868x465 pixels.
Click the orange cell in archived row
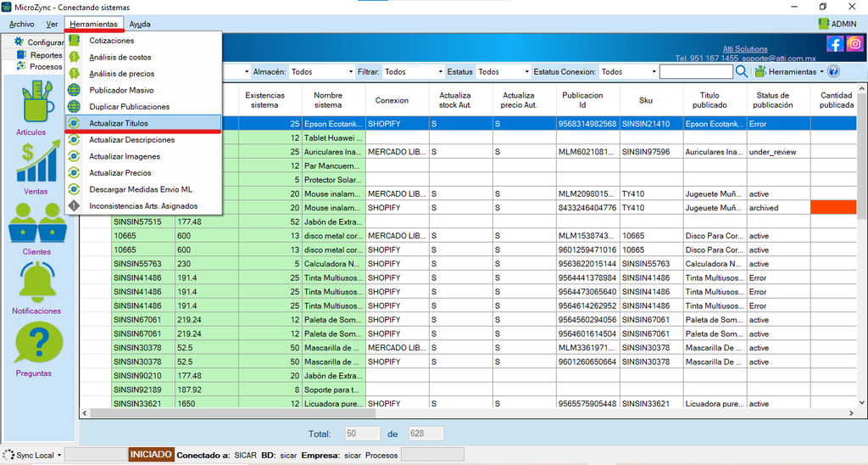coord(833,208)
